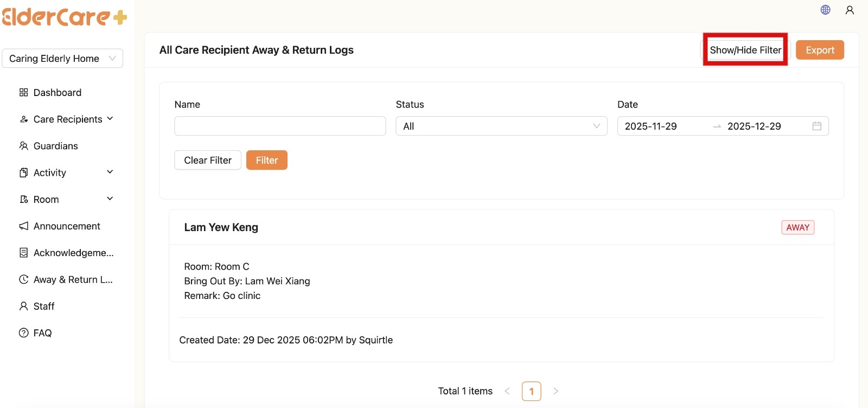Click 'Bring Out By: Lam Wei Xiang'
Image resolution: width=868 pixels, height=408 pixels.
[247, 281]
